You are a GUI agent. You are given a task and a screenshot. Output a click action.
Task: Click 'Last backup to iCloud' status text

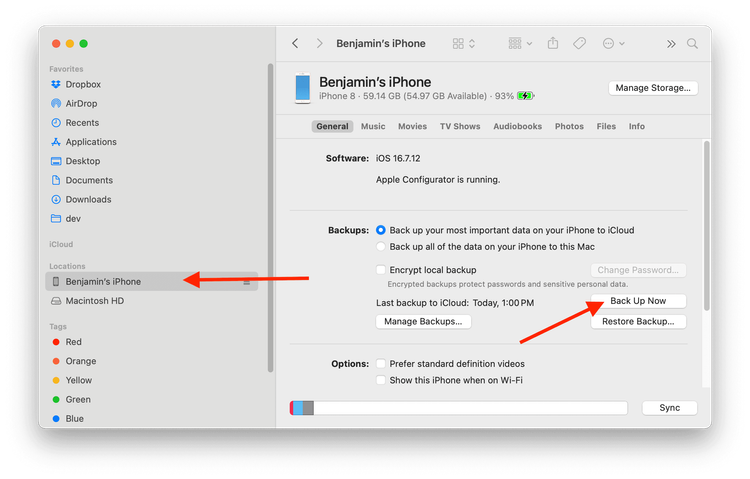(x=455, y=303)
